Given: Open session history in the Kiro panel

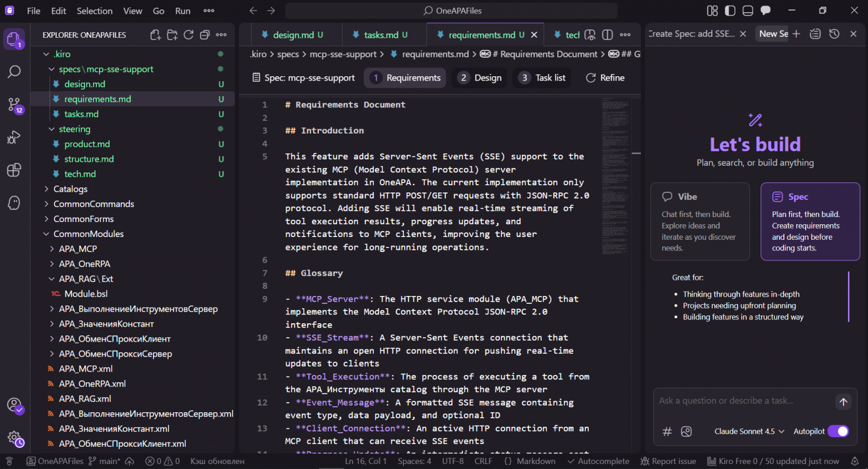Looking at the screenshot, I should coord(834,33).
